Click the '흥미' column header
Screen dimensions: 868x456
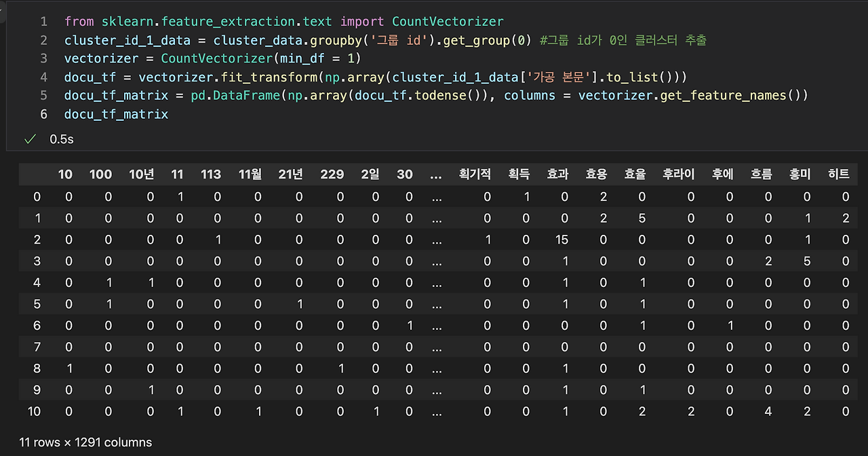pos(800,174)
